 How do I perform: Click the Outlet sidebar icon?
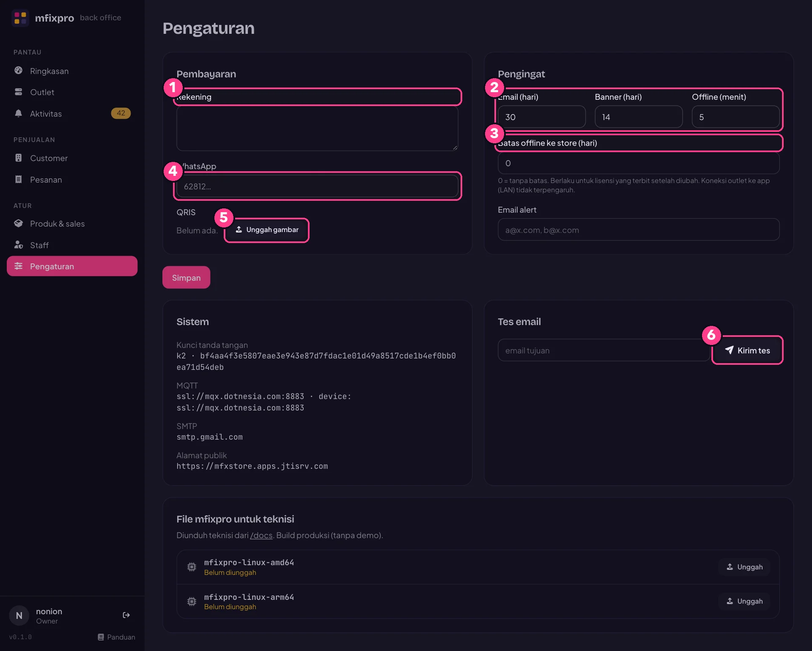coord(19,92)
